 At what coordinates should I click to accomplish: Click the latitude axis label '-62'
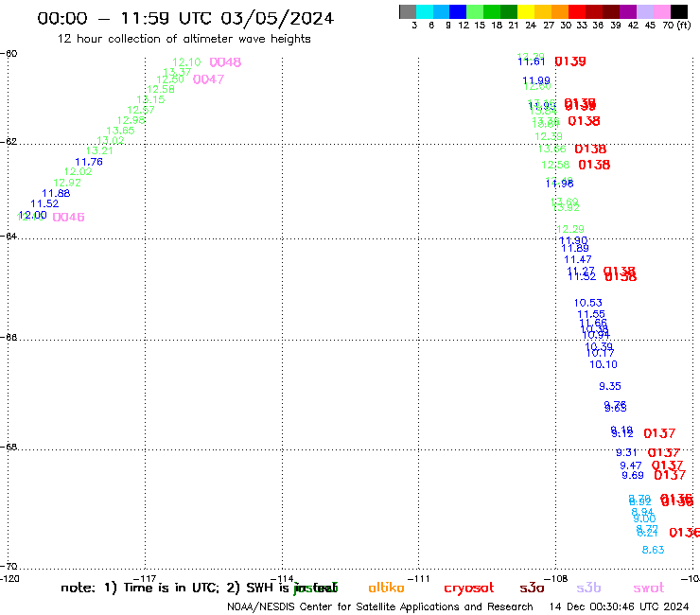[9, 142]
